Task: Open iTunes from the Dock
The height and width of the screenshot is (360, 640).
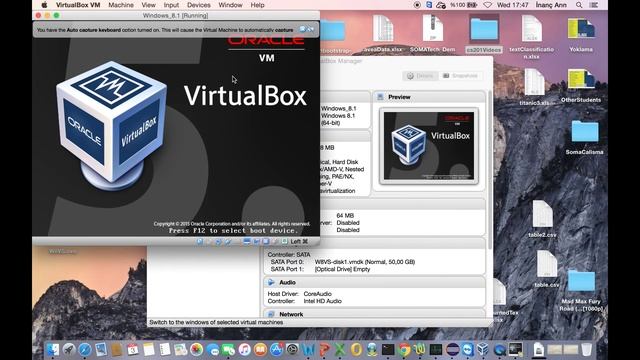Action: [244, 349]
